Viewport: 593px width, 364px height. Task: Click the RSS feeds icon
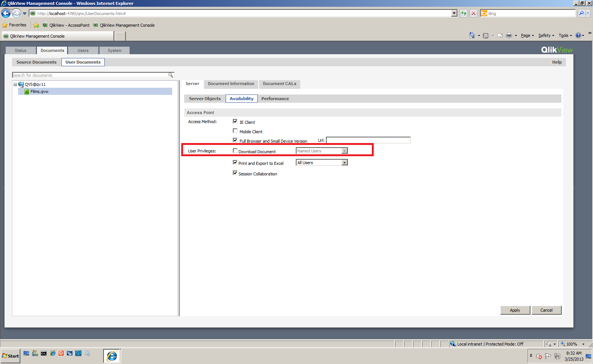coord(486,36)
